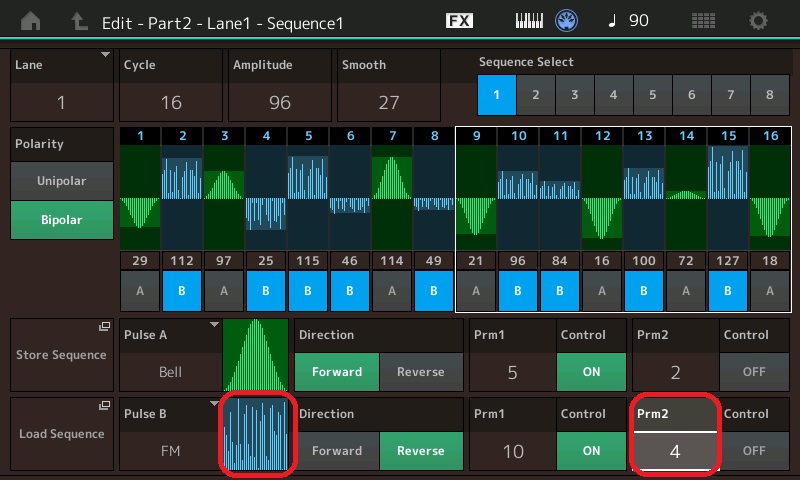Tap the keyboard MIDI icon
Image resolution: width=800 pixels, height=480 pixels.
528,20
